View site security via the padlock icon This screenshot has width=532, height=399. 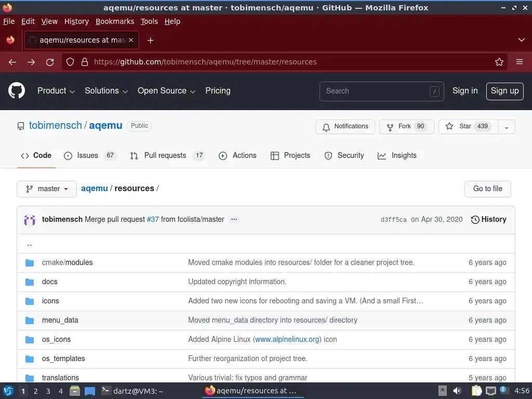[85, 62]
